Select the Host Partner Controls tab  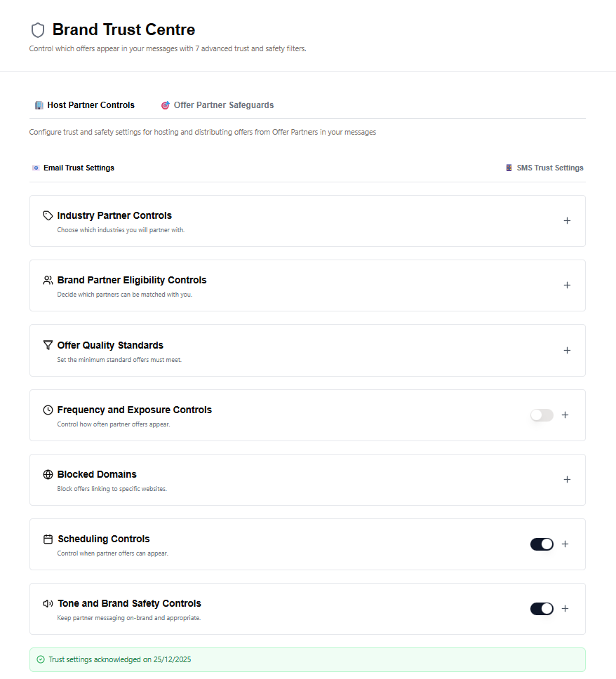(x=85, y=105)
